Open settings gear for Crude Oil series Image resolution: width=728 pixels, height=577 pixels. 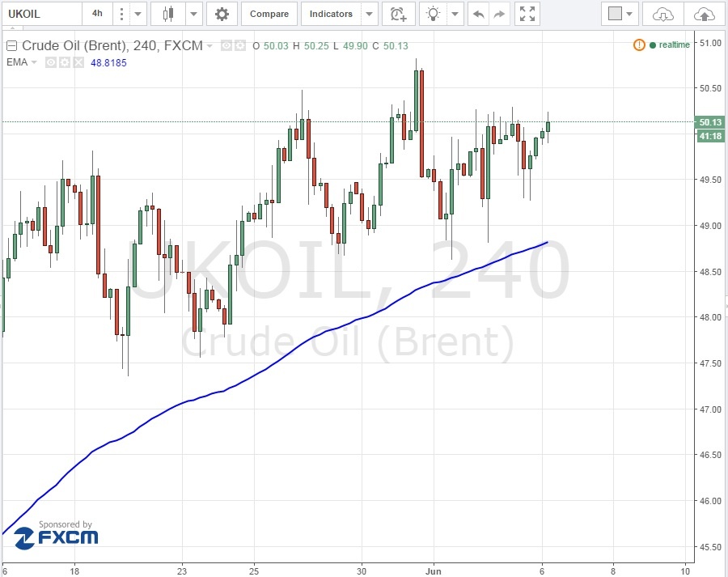pyautogui.click(x=239, y=45)
